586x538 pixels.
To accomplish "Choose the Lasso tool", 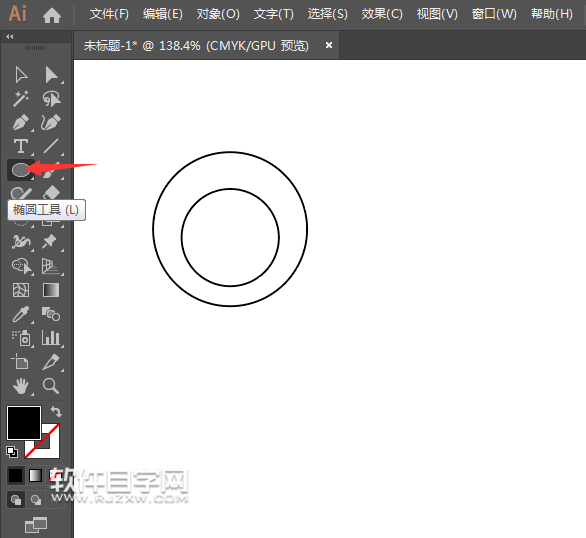I will [x=51, y=99].
